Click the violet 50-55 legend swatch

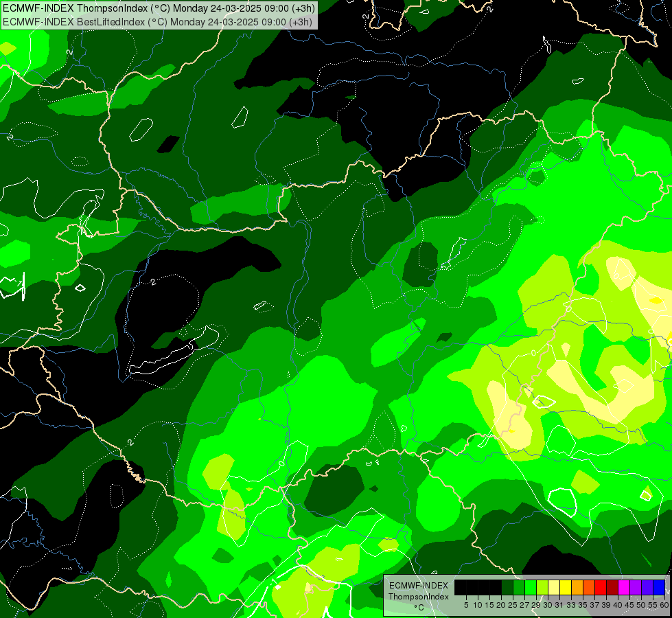click(647, 588)
